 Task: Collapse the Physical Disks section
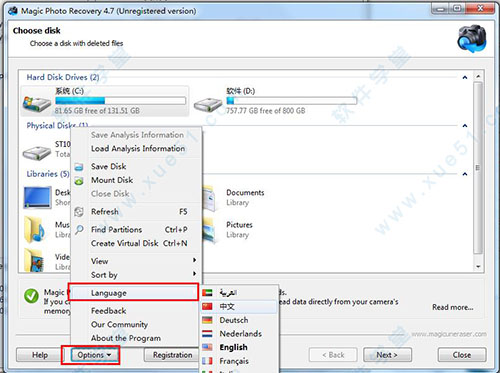[465, 126]
